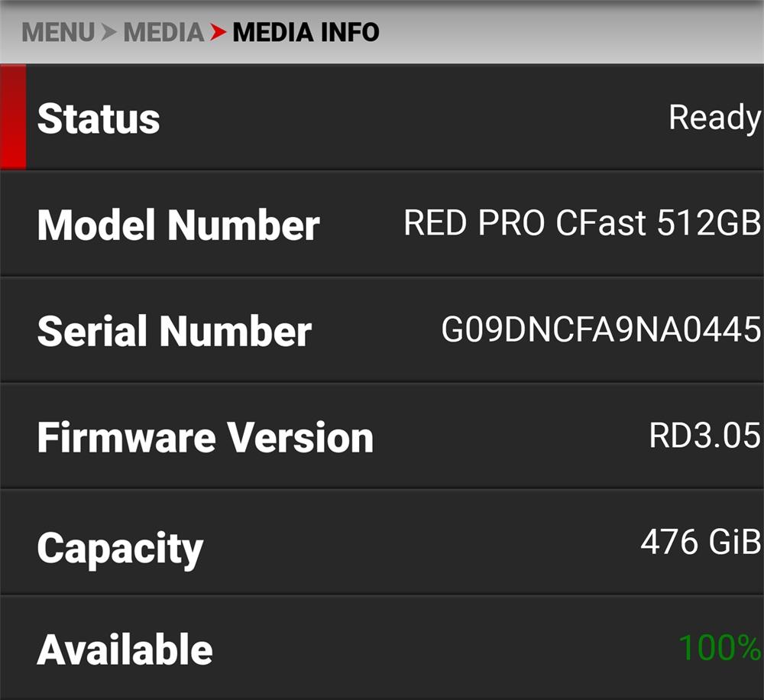Select the Ready status value
The image size is (764, 700).
point(714,118)
